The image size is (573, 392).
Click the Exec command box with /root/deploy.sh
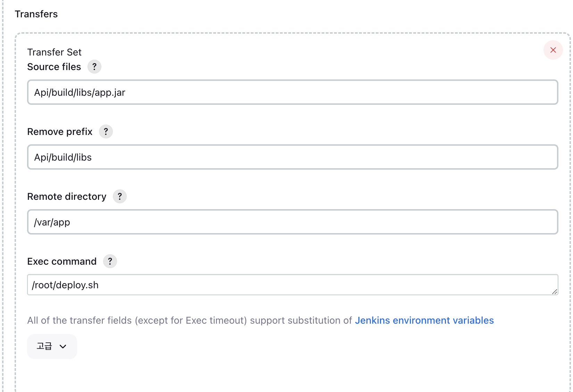click(293, 285)
